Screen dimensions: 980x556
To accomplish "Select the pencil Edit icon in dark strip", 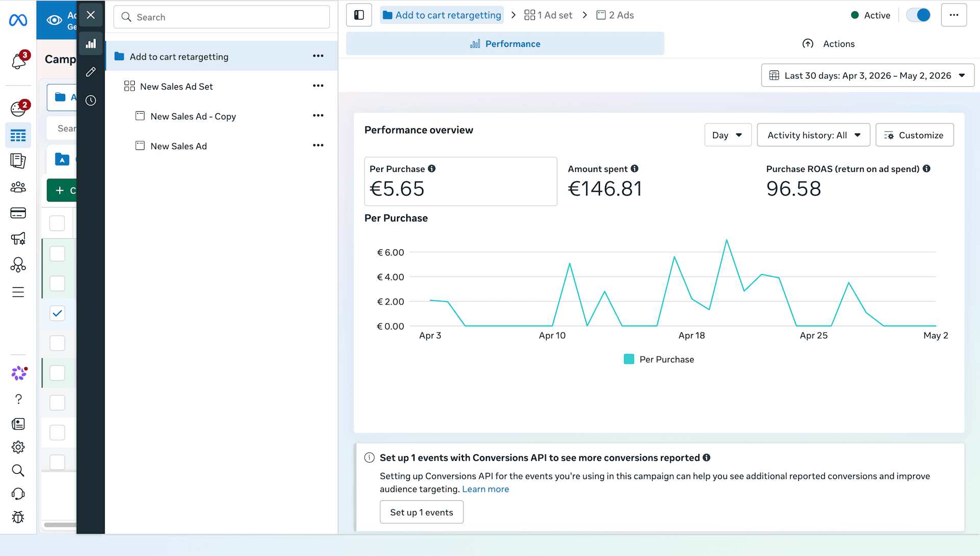I will pos(91,72).
